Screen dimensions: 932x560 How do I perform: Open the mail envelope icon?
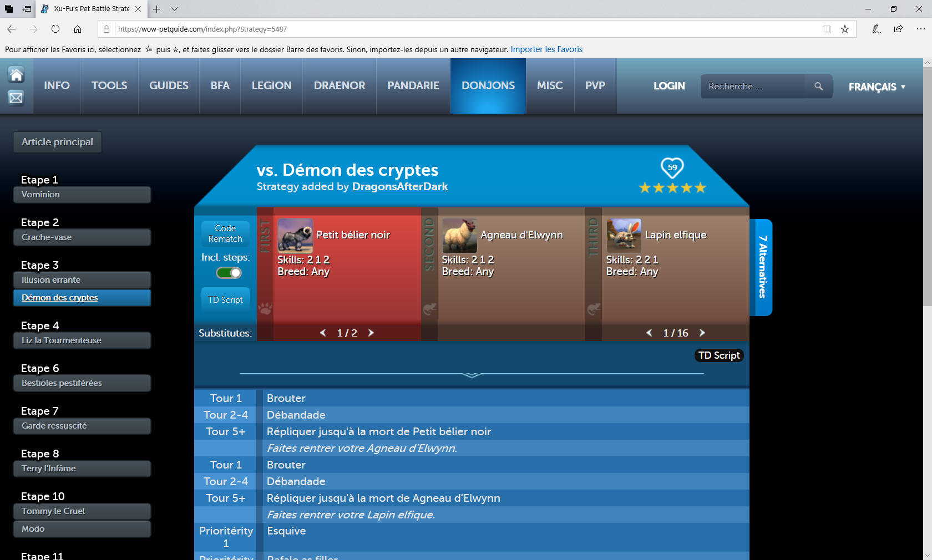tap(16, 98)
